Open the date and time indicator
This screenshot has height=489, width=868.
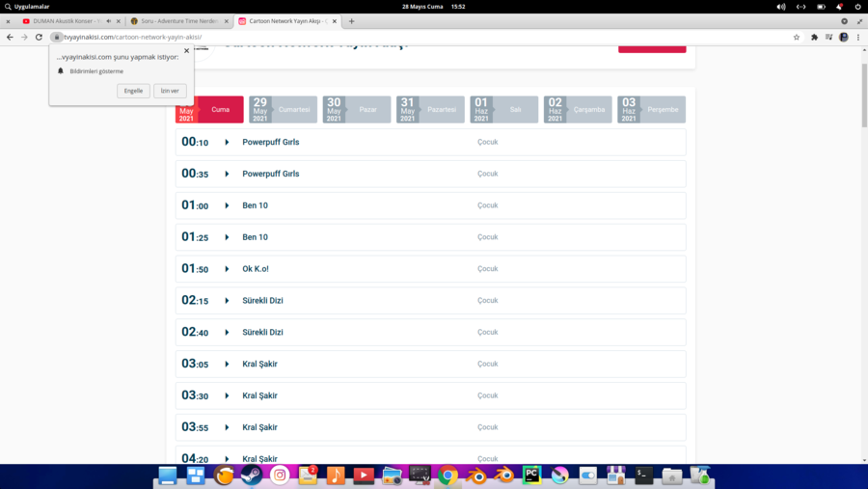pyautogui.click(x=433, y=7)
